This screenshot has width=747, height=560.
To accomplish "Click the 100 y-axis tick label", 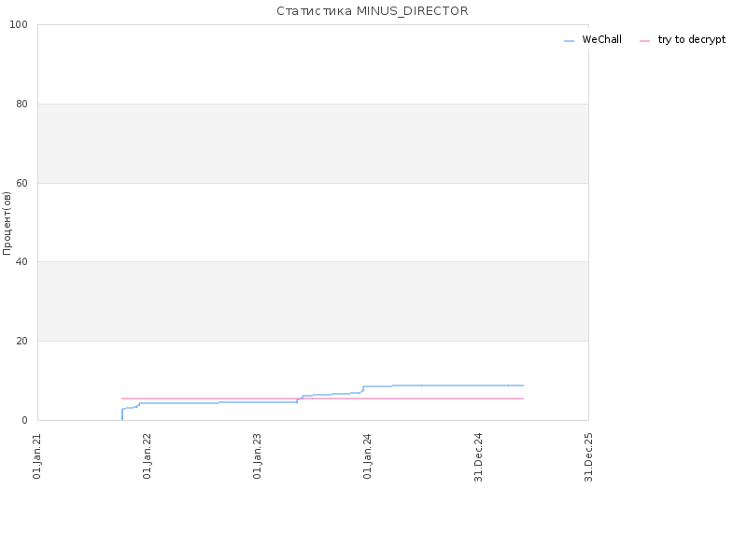I will 19,25.
